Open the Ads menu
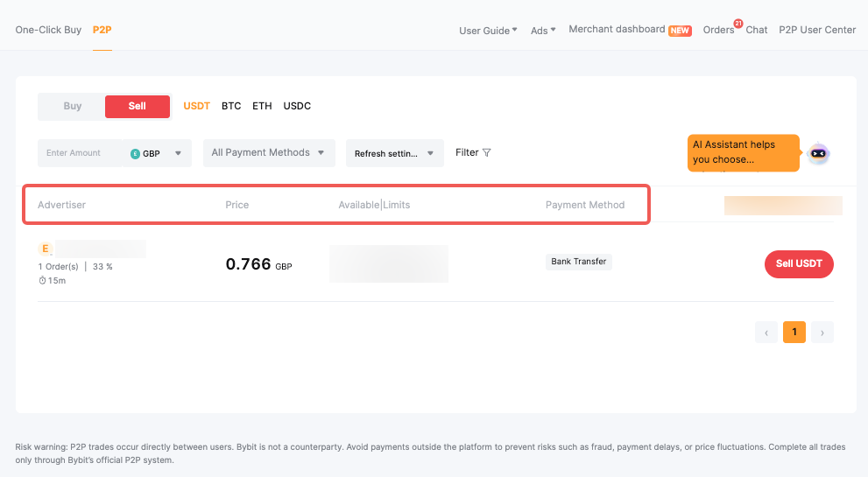Screen dimensions: 868x477 point(543,31)
